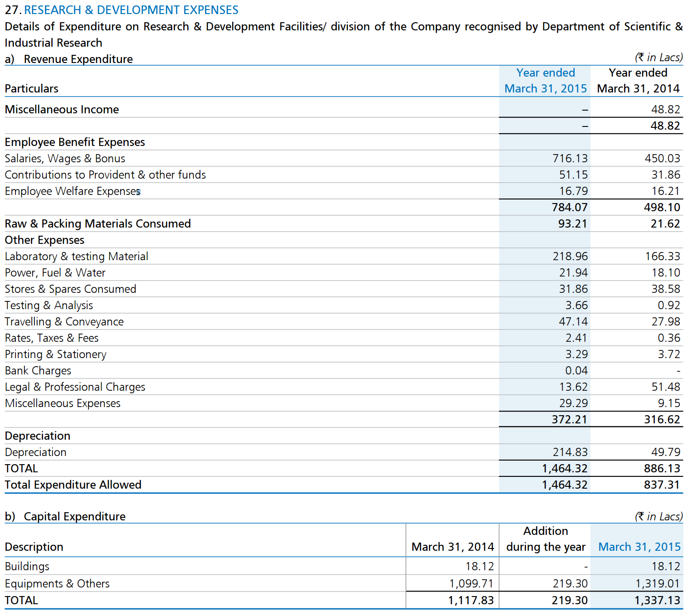Click the 'Year ended March 31, 2015' revenue header
The height and width of the screenshot is (616, 692).
[546, 81]
